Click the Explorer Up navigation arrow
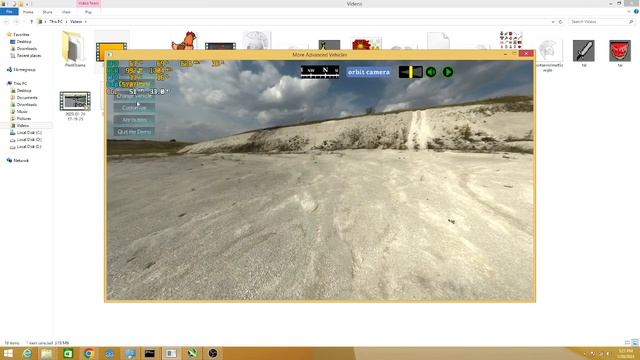Image resolution: width=640 pixels, height=360 pixels. pos(31,22)
